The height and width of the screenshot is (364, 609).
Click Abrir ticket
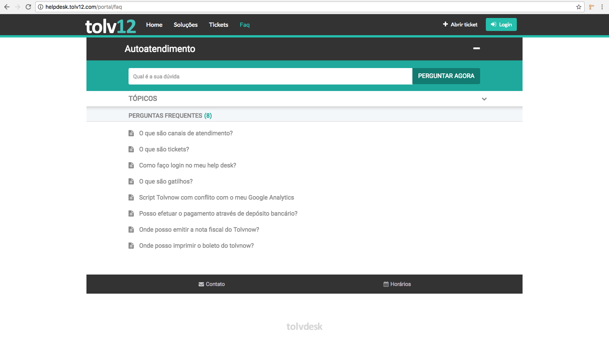(x=460, y=24)
